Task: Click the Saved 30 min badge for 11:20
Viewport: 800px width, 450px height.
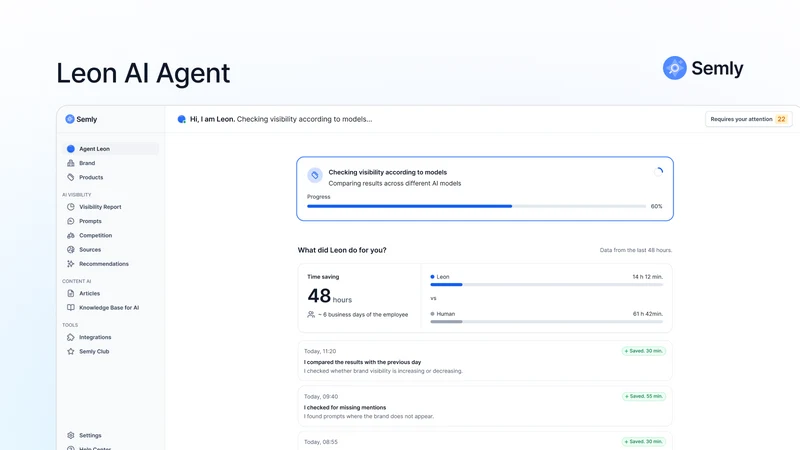Action: (643, 351)
